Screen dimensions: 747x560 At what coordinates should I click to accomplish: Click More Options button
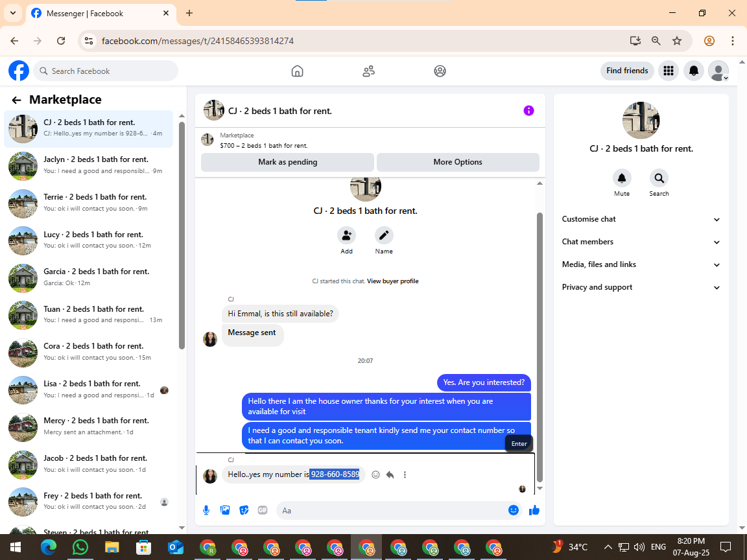pyautogui.click(x=458, y=162)
